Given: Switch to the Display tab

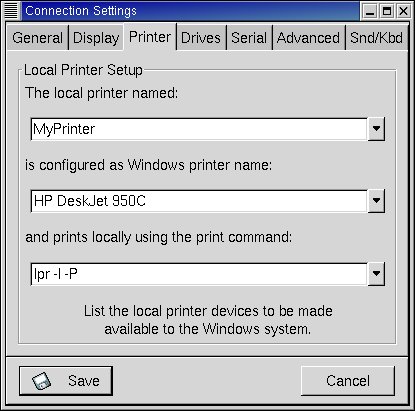Looking at the screenshot, I should coord(96,38).
